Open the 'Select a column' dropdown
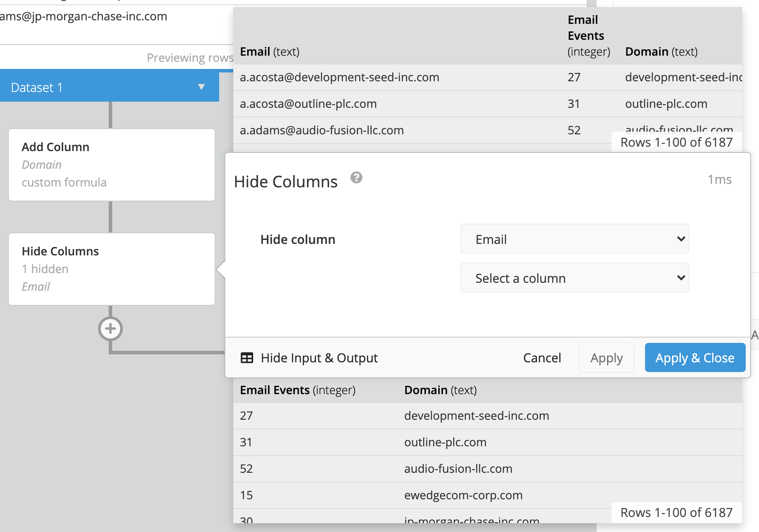This screenshot has width=759, height=532. click(574, 278)
